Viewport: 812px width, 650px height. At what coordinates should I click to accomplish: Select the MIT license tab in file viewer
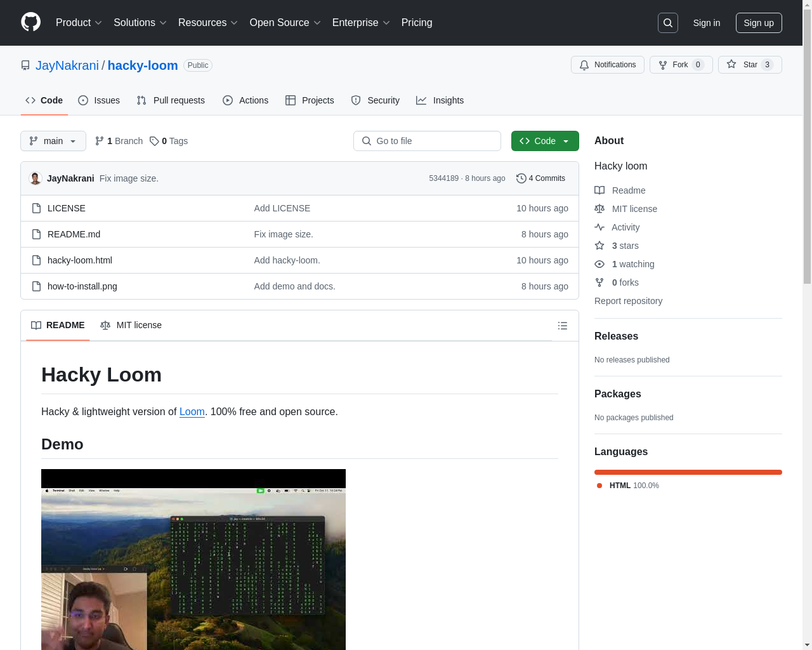[131, 325]
